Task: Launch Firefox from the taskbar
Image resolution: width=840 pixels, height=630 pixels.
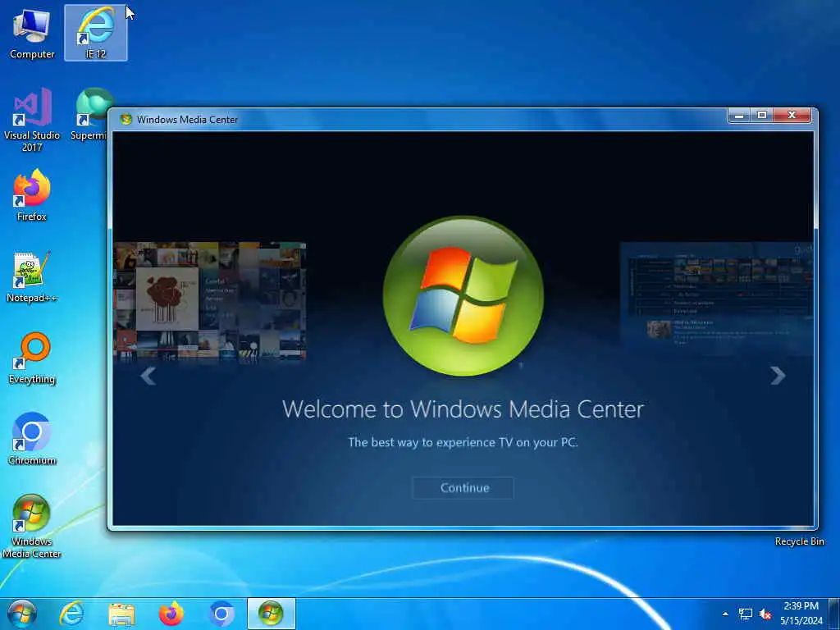Action: [171, 614]
